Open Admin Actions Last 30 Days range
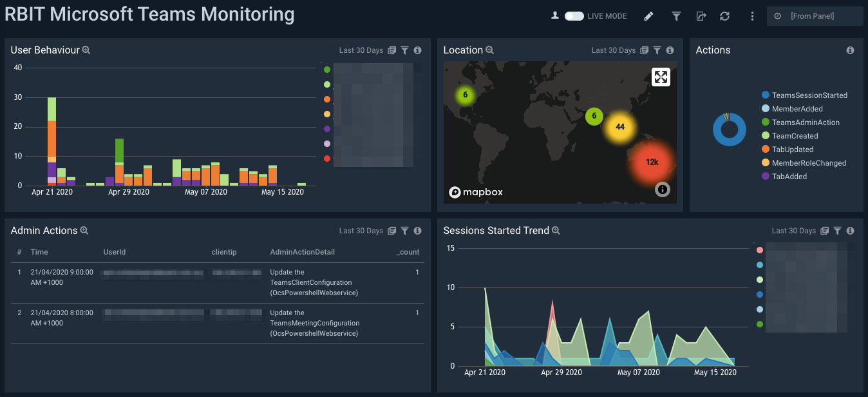 tap(361, 231)
